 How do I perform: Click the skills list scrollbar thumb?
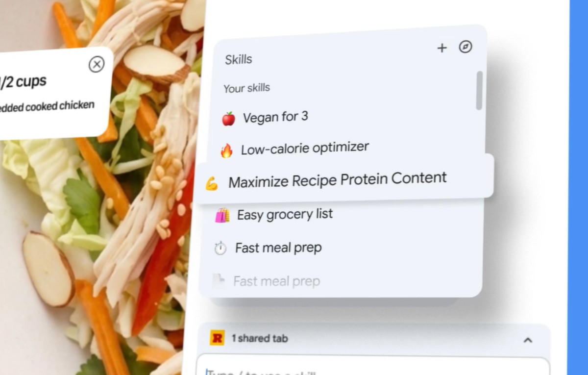tap(479, 91)
